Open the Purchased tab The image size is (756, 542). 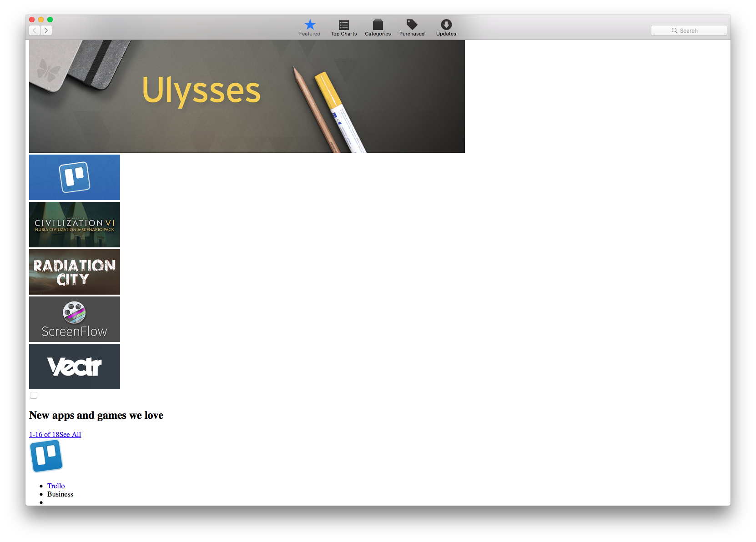[412, 28]
